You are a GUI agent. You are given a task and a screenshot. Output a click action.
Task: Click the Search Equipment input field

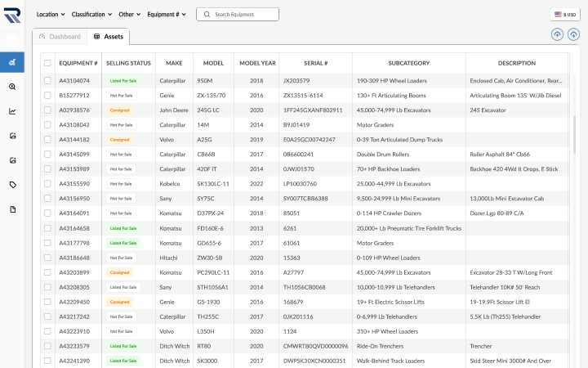pos(238,14)
